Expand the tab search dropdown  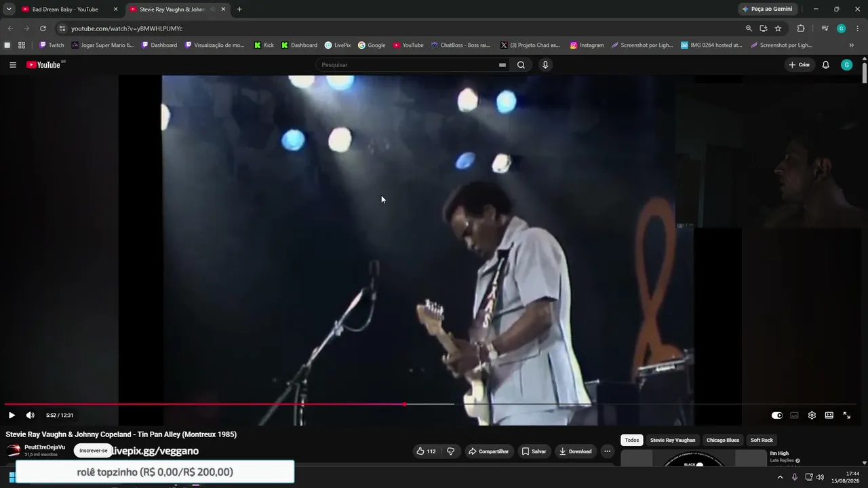tap(9, 9)
